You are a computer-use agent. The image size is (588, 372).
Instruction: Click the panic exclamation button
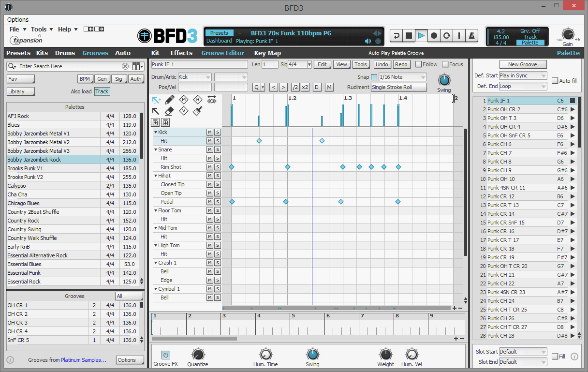tap(459, 35)
